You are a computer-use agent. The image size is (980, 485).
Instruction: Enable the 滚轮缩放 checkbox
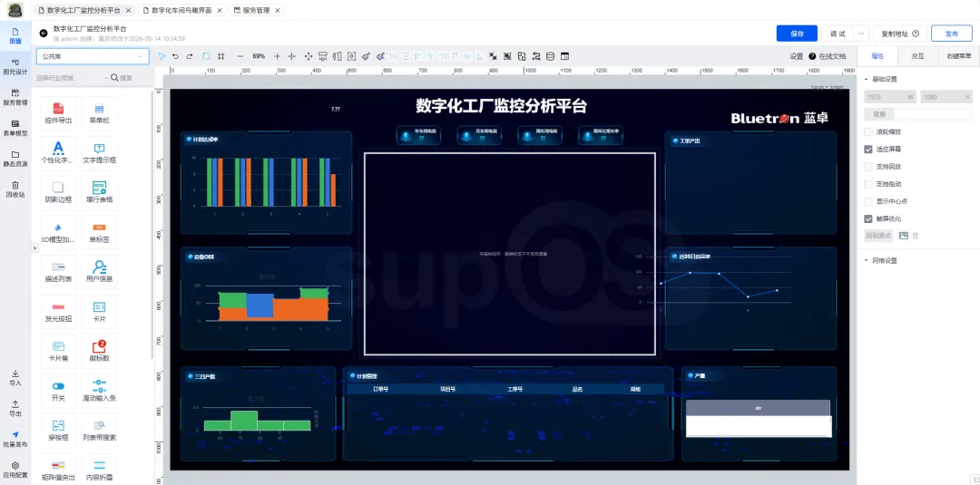868,131
